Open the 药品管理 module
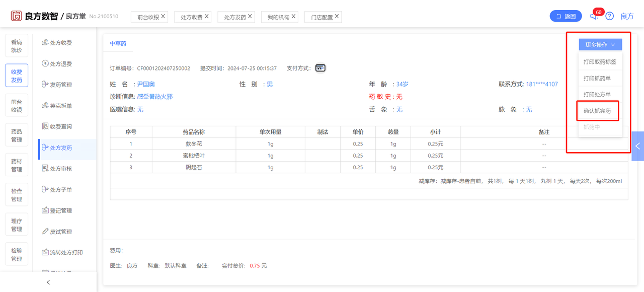 click(x=17, y=135)
